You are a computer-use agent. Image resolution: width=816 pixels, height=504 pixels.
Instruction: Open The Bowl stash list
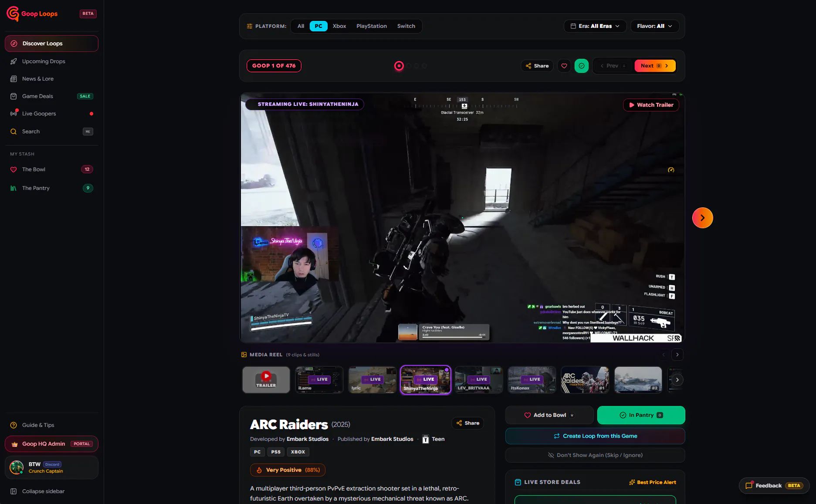(x=51, y=169)
